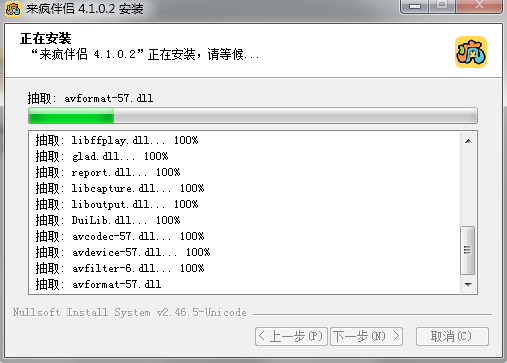Screen dimensions: 507x363
Task: Select the libffplay.dll log line
Action: pyautogui.click(x=117, y=140)
